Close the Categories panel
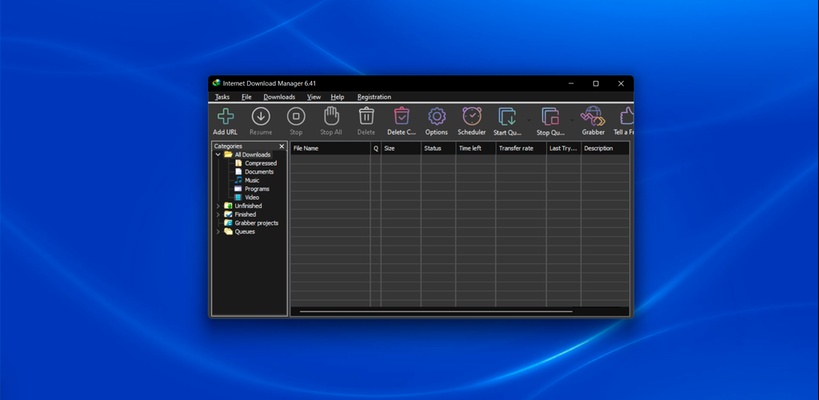Viewport: 819px width, 400px height. (282, 146)
